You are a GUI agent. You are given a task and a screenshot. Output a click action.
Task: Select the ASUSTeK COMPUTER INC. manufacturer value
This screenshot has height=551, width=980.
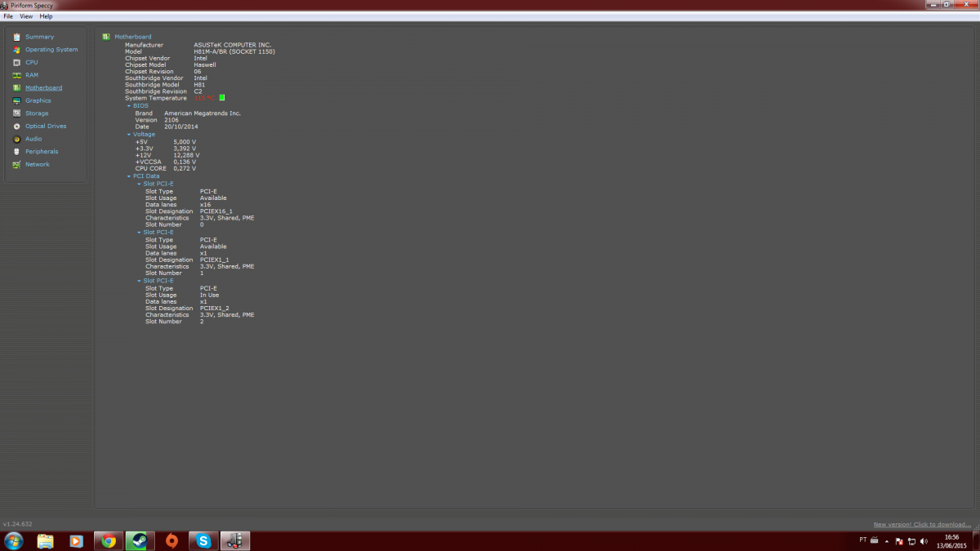point(232,45)
